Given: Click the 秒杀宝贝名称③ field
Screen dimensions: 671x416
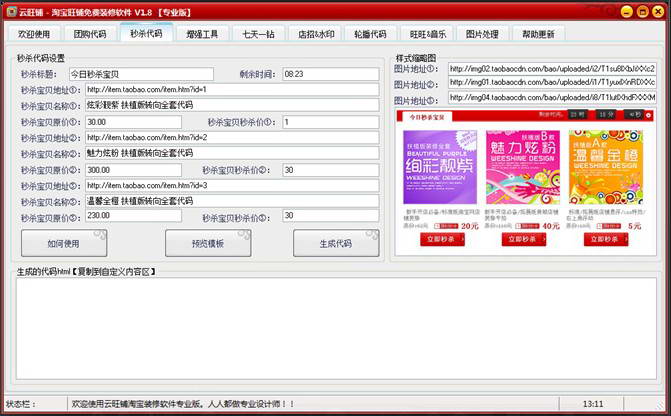Looking at the screenshot, I should click(232, 201).
